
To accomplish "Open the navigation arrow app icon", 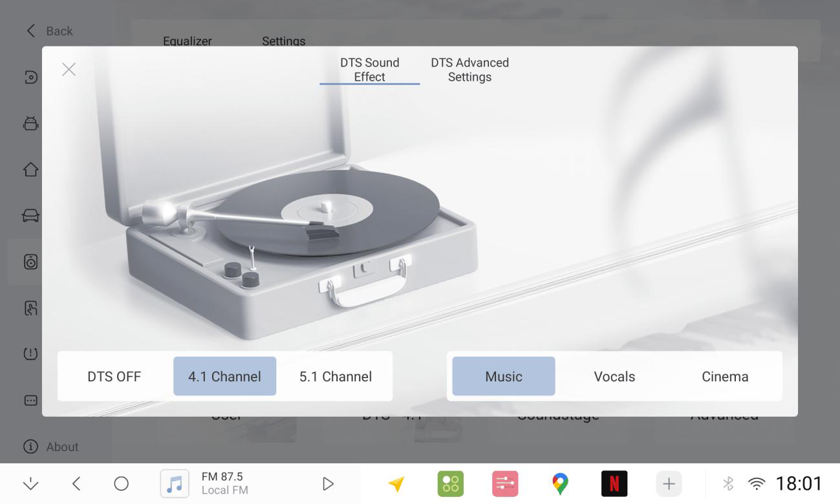I will pos(396,484).
